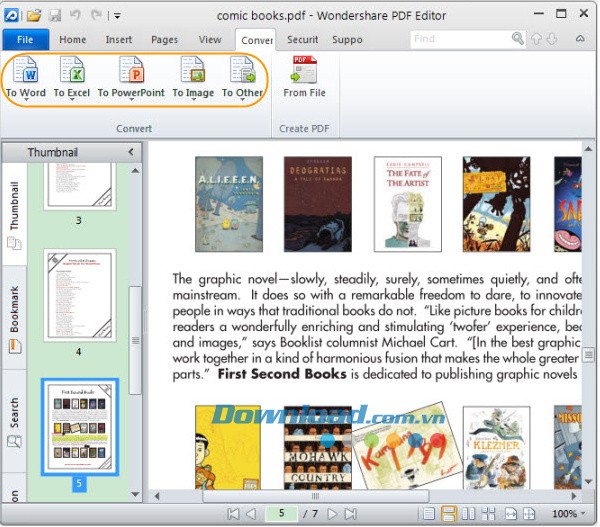Switch to the Home tab

[x=73, y=39]
